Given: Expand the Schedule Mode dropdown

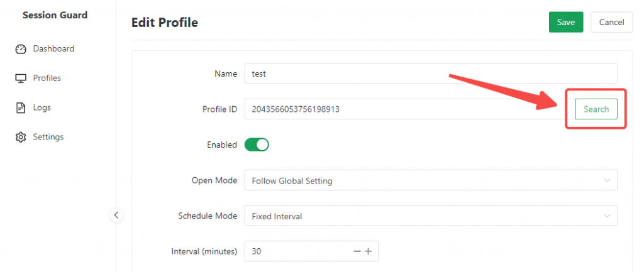Looking at the screenshot, I should (430, 216).
